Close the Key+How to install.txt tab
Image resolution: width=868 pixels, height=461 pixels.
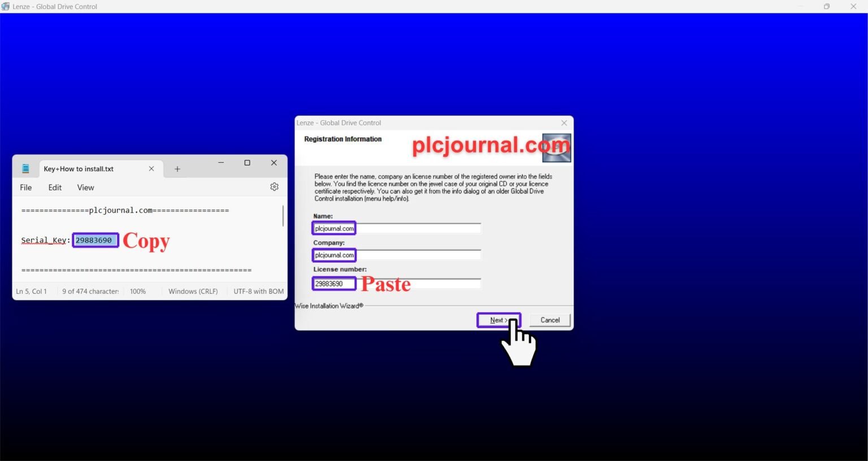coord(151,169)
